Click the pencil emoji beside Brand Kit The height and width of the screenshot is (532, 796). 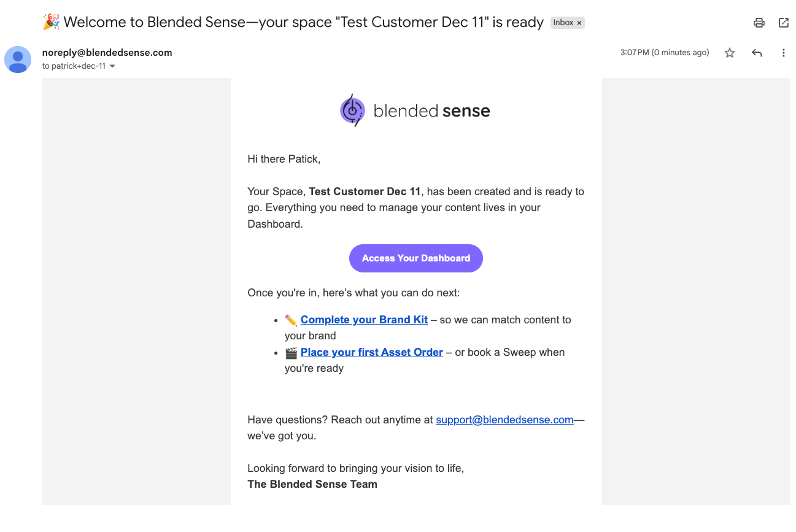click(291, 320)
